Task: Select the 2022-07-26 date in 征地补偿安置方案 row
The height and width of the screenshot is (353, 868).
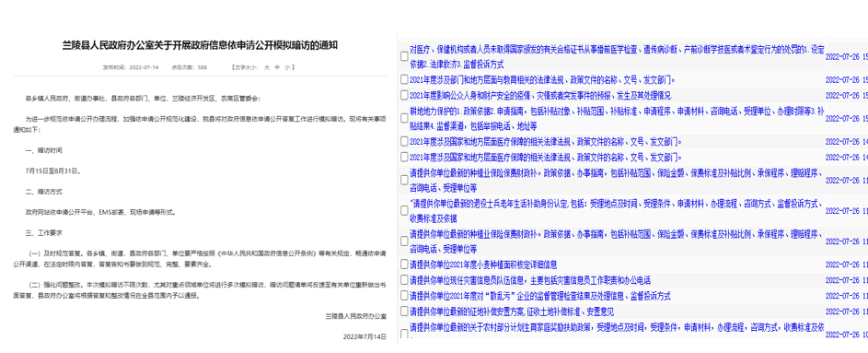Action: (842, 312)
